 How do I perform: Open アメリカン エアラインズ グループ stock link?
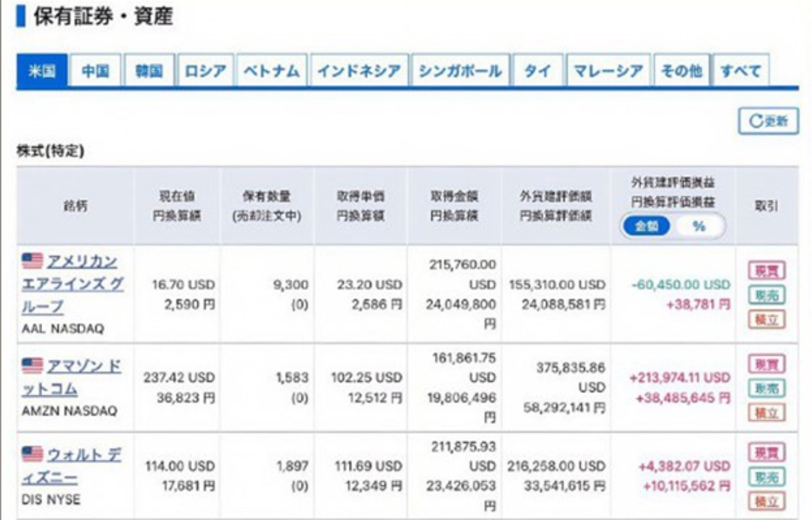coord(73,284)
